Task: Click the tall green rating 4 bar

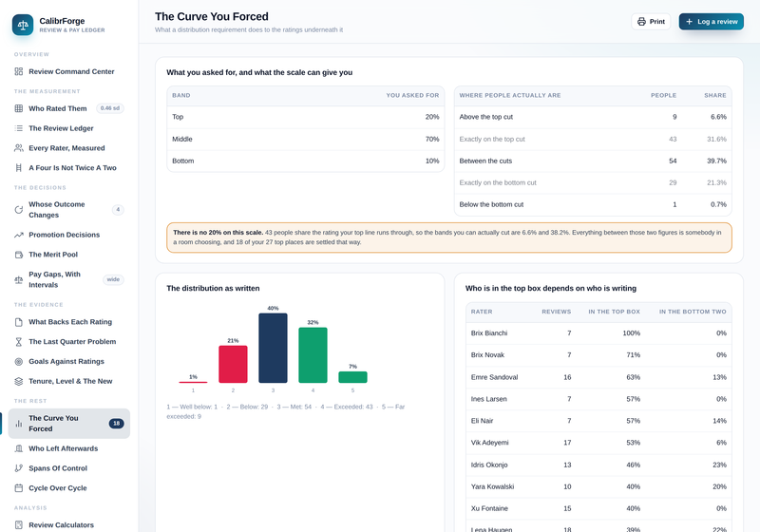Action: click(x=313, y=355)
